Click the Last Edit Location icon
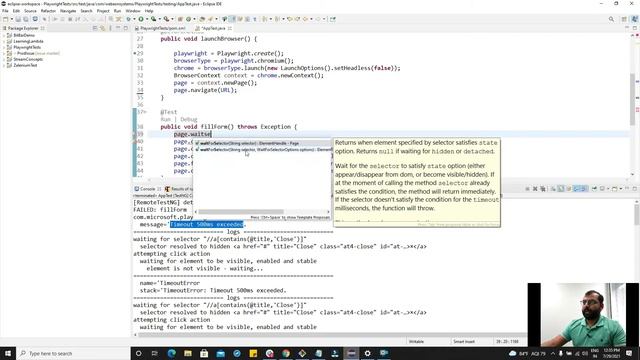The width and height of the screenshot is (640, 360). coord(289,19)
